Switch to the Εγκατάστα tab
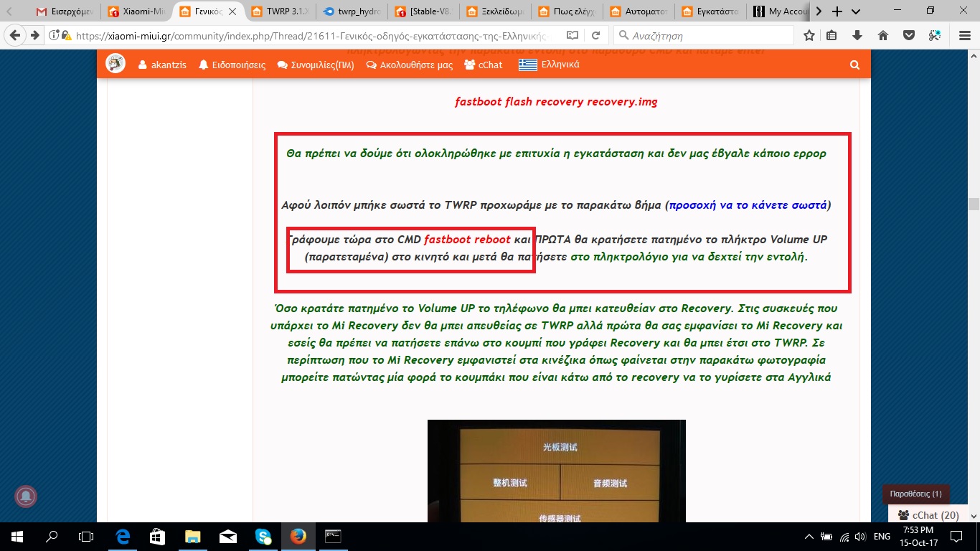980x551 pixels. [x=711, y=11]
